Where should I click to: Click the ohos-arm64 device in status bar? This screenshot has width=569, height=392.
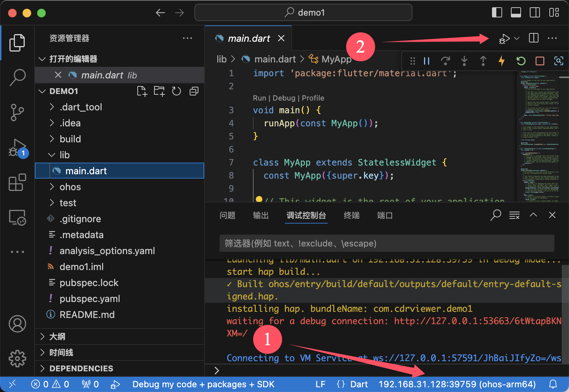(457, 384)
